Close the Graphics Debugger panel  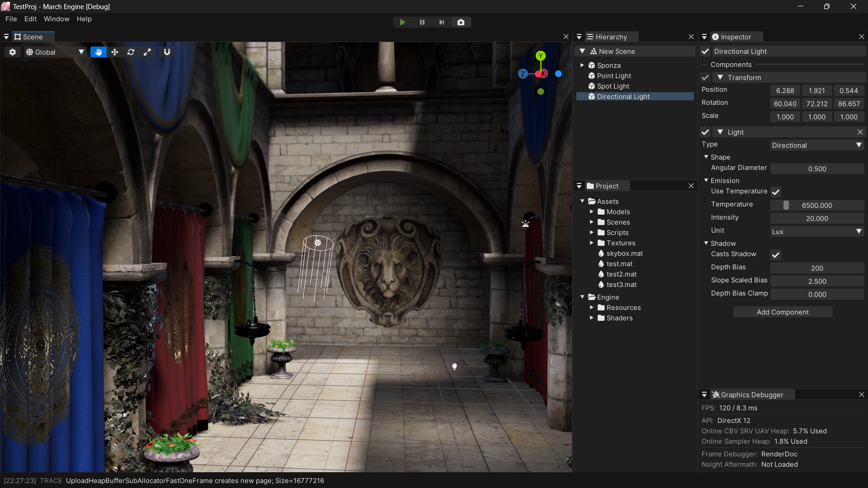862,394
